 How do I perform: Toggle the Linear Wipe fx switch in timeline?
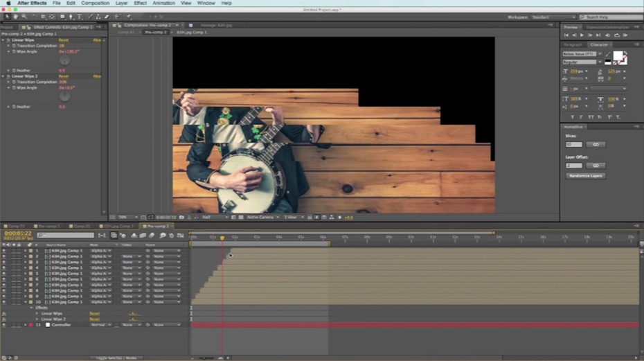(4, 313)
